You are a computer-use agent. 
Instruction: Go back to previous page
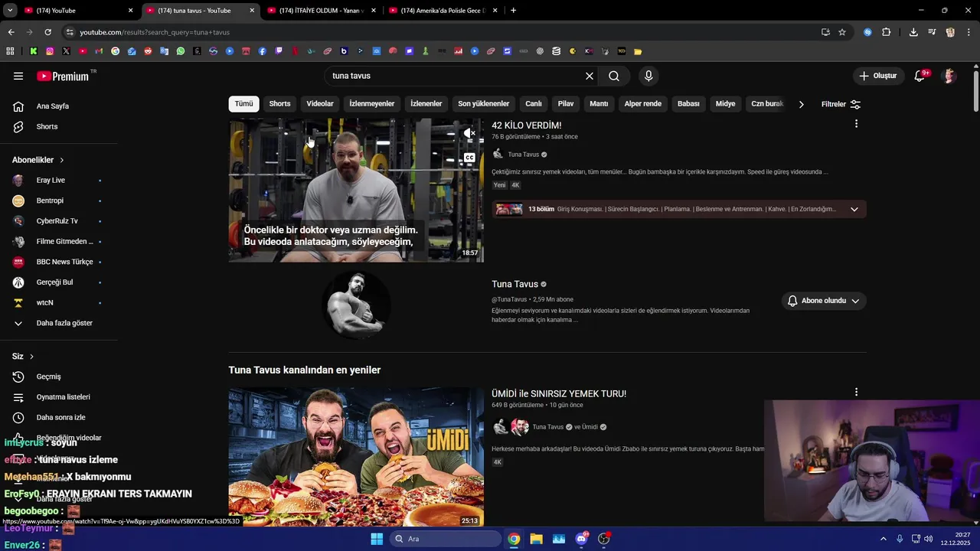pyautogui.click(x=11, y=32)
